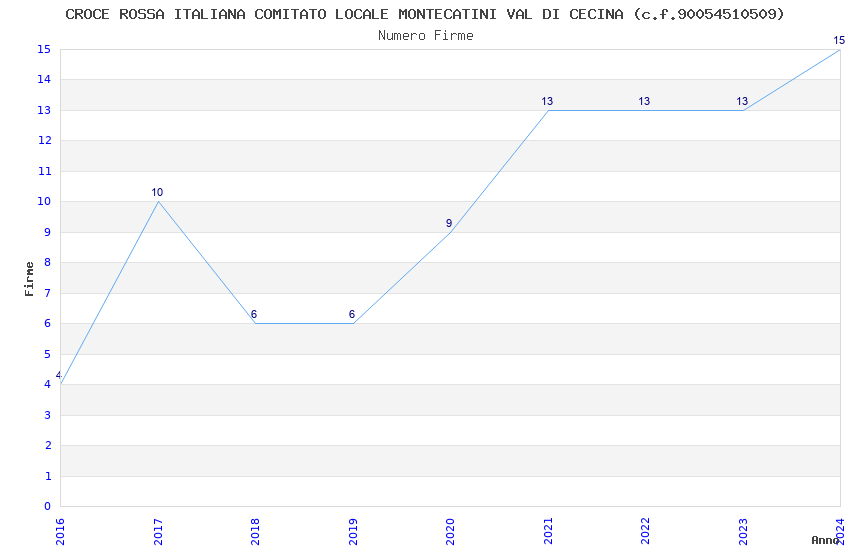Select the 2020 year label on x-axis
The image size is (850, 550).
450,532
